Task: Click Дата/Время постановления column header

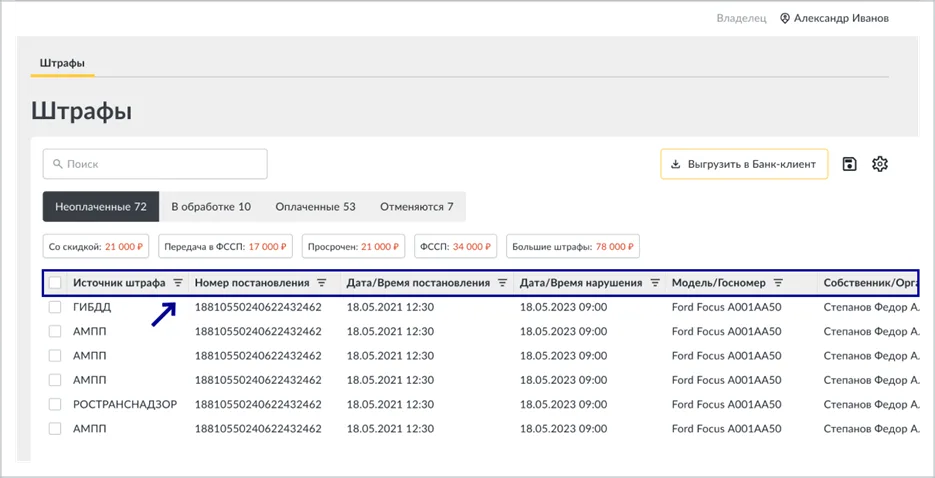Action: point(418,283)
